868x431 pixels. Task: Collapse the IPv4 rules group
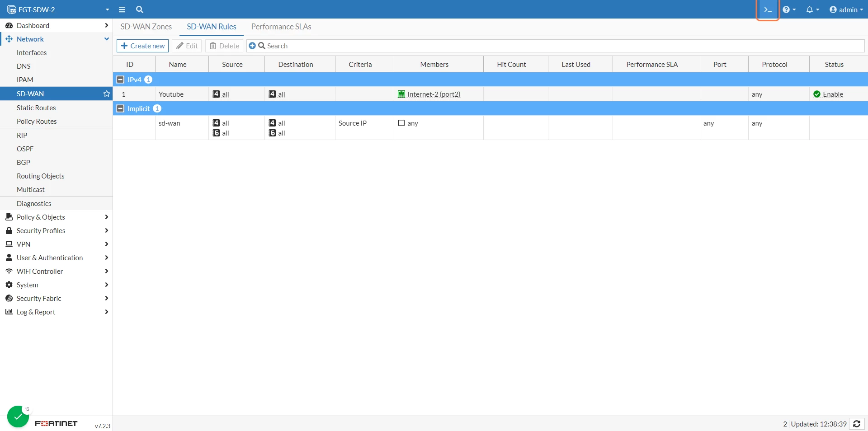coord(120,80)
